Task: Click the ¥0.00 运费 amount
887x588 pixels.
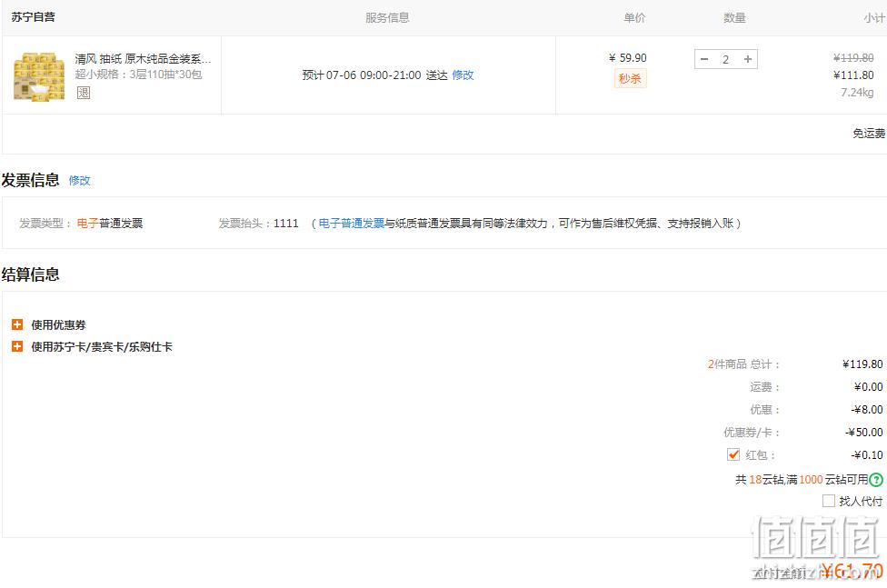Action: (868, 387)
